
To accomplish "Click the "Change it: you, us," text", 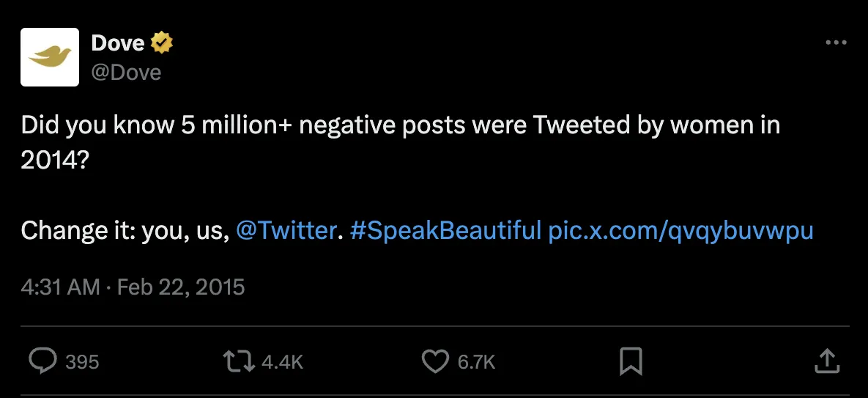I will [x=125, y=230].
